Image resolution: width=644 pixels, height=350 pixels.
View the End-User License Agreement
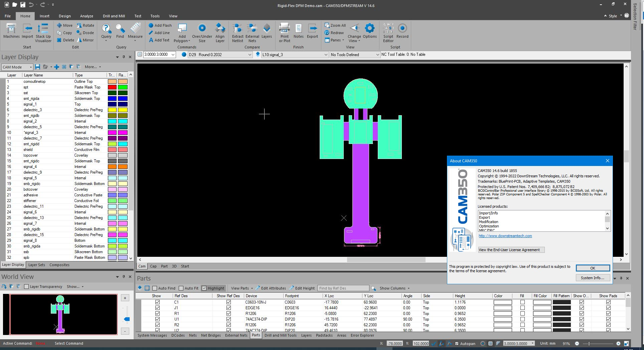tap(511, 250)
